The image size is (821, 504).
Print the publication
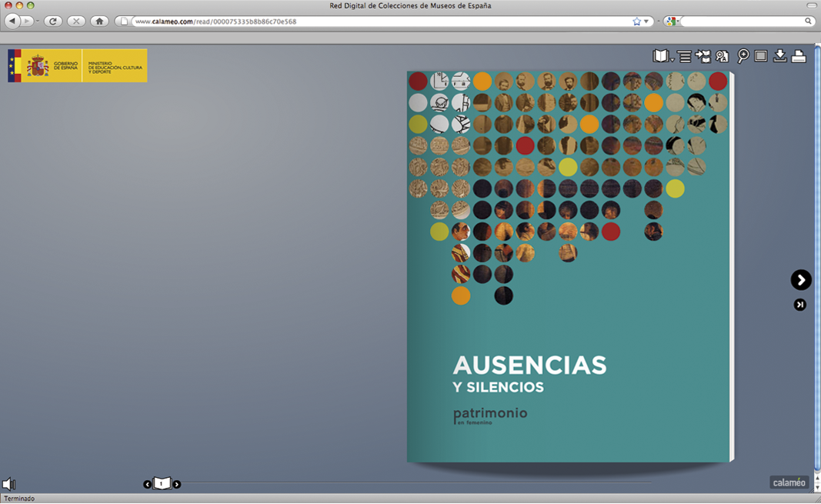799,56
